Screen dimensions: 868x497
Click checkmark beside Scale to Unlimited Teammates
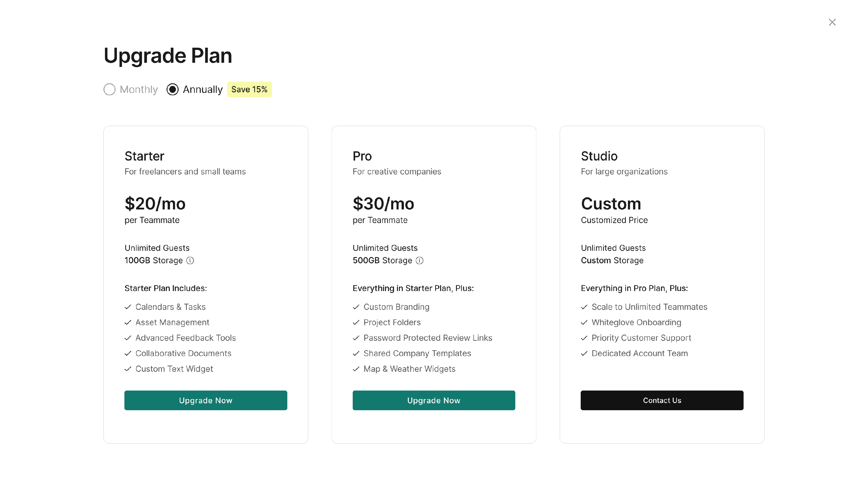pos(584,307)
